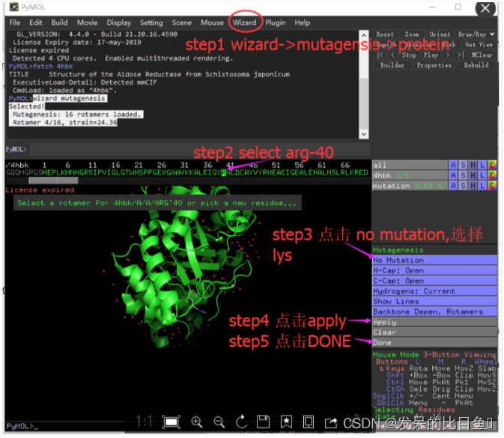
Task: Click the Rebuild button
Action: pyautogui.click(x=476, y=65)
